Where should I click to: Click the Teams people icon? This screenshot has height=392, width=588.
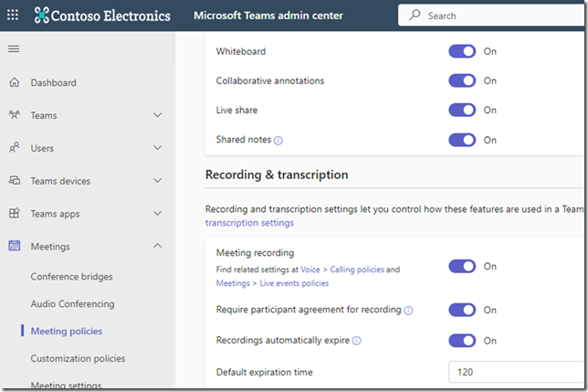(15, 115)
